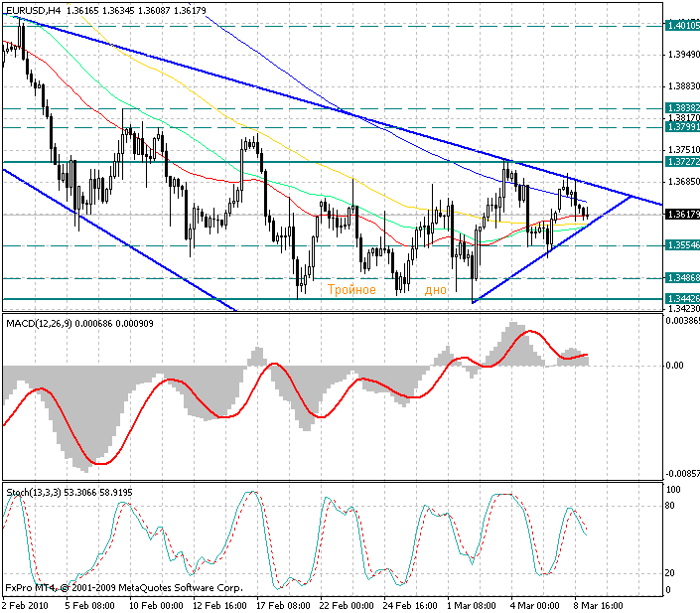Click the 22 Feb 00:00 time label
The width and height of the screenshot is (700, 613).
(347, 606)
